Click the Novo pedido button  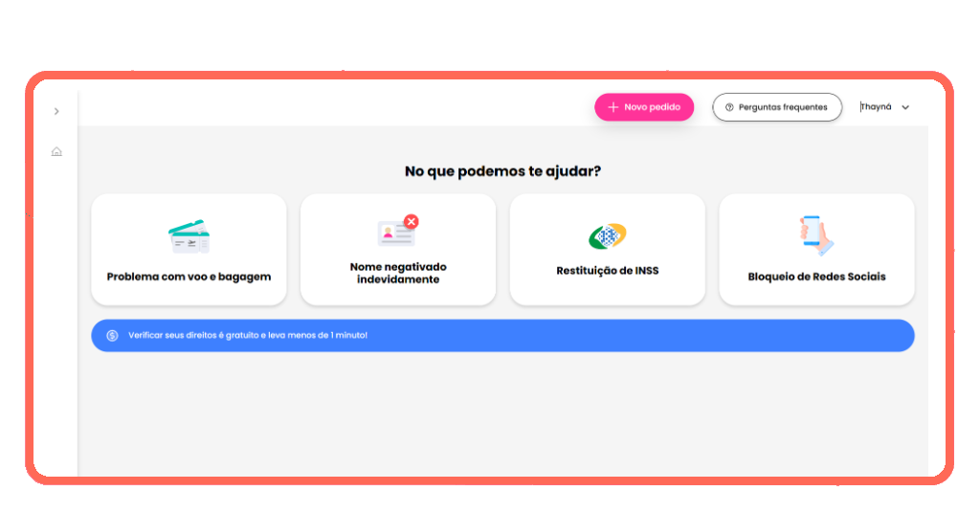pyautogui.click(x=644, y=107)
